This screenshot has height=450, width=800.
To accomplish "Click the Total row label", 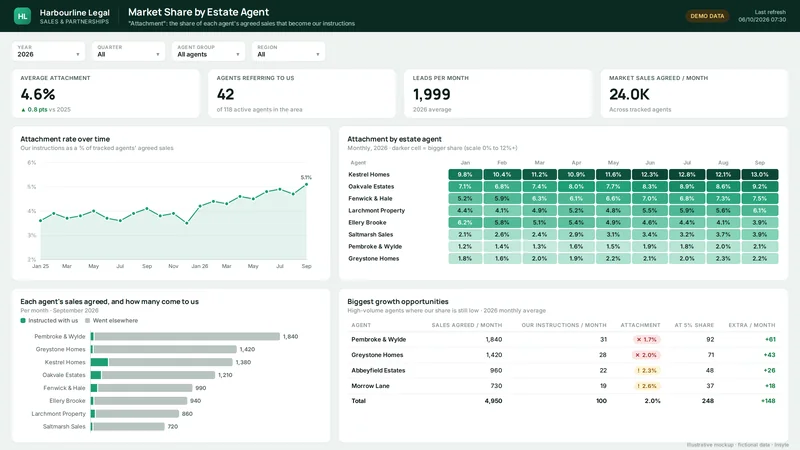I will (x=359, y=401).
